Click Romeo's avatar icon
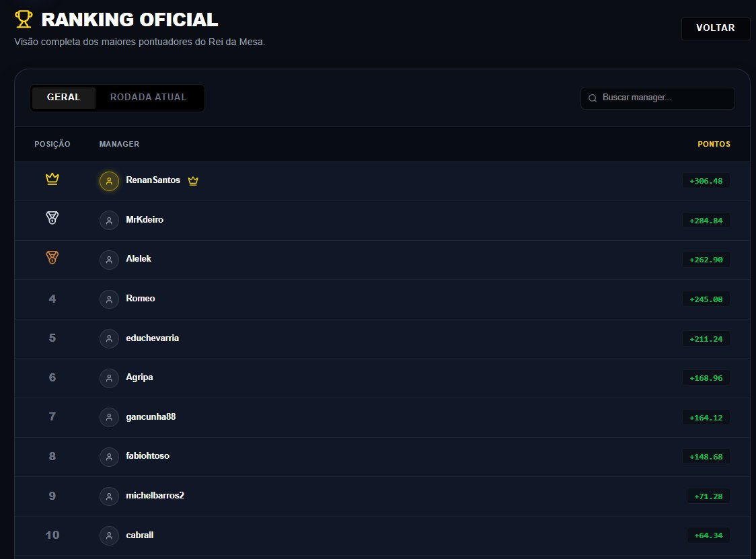 point(109,299)
